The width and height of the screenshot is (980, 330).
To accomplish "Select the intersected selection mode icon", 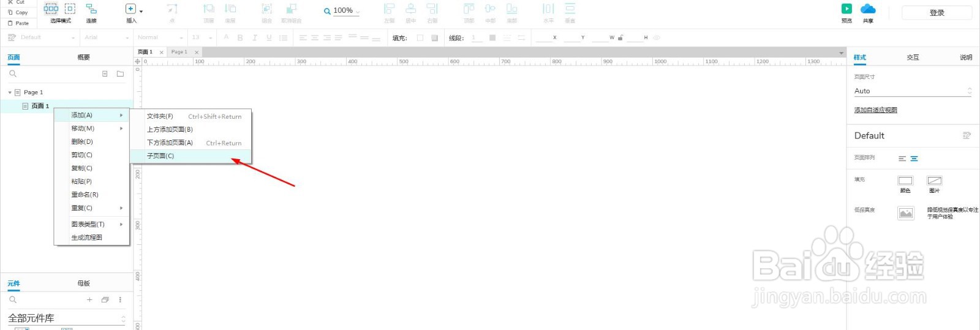I will pos(51,9).
